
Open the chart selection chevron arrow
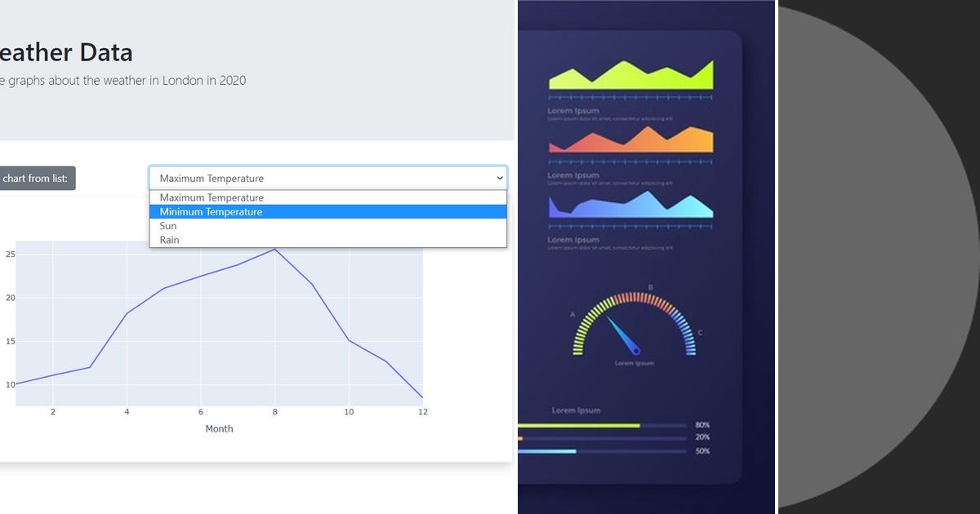pyautogui.click(x=499, y=178)
